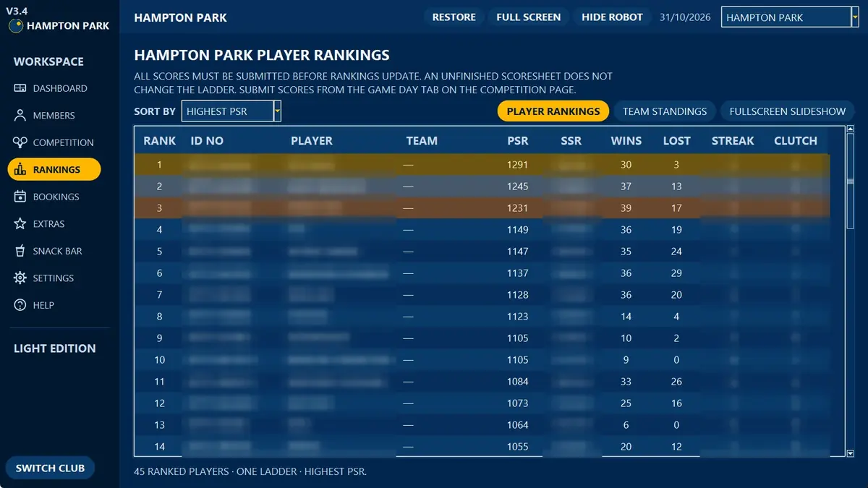868x488 pixels.
Task: Click PSR value 1128
Action: pyautogui.click(x=518, y=295)
